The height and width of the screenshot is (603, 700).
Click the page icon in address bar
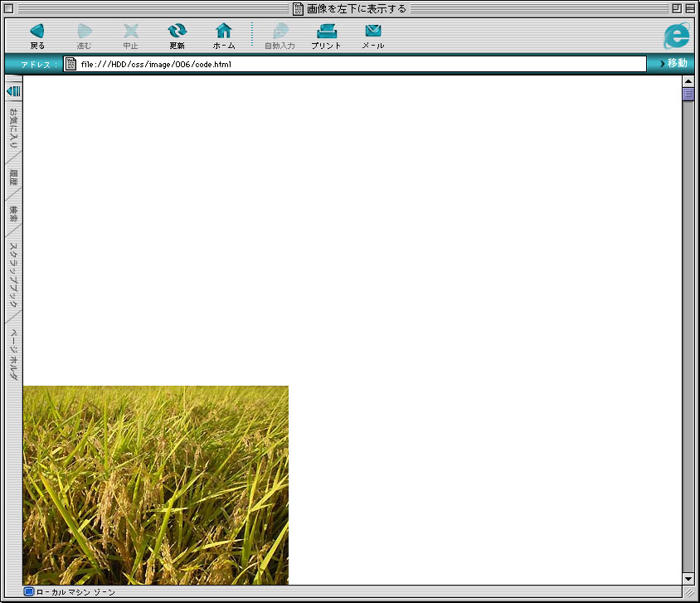click(x=70, y=64)
